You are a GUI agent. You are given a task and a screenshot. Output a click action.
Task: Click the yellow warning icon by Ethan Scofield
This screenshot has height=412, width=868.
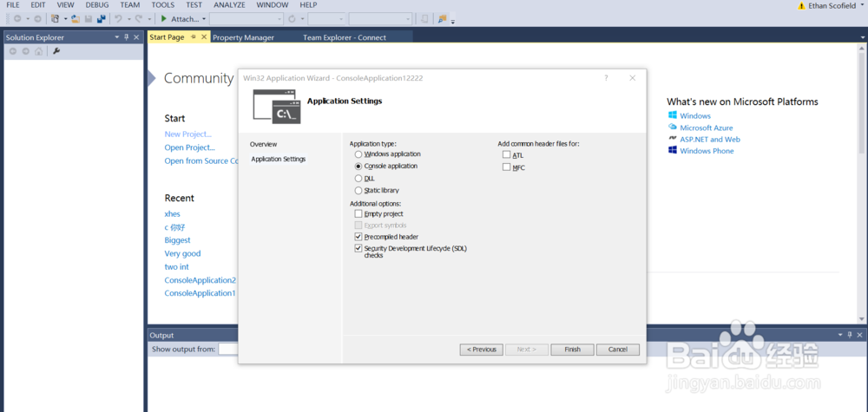[801, 5]
